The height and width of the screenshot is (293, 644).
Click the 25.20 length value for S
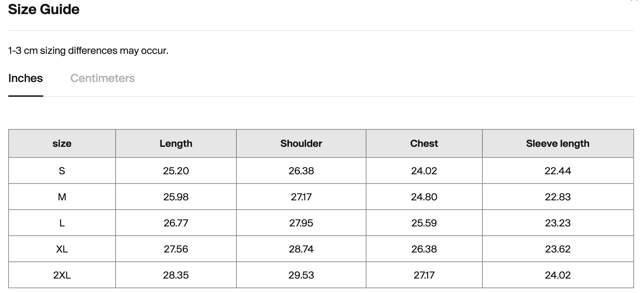(176, 171)
